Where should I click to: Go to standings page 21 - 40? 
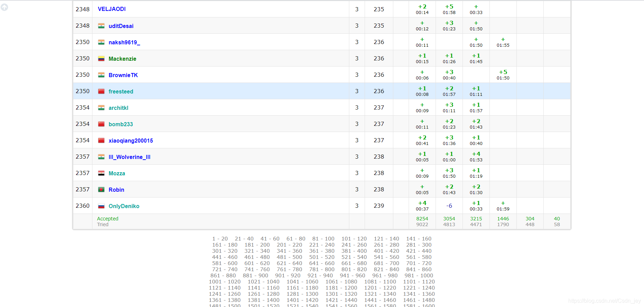[244, 239]
